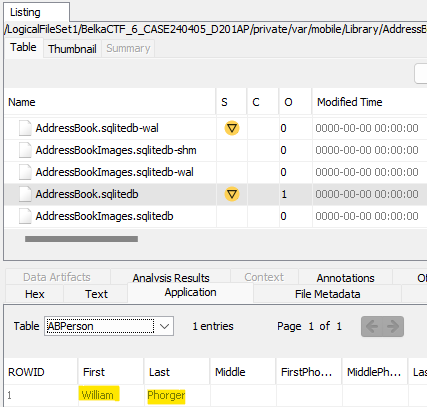The height and width of the screenshot is (407, 427).
Task: Open the Analysis Results tab
Action: 171,278
